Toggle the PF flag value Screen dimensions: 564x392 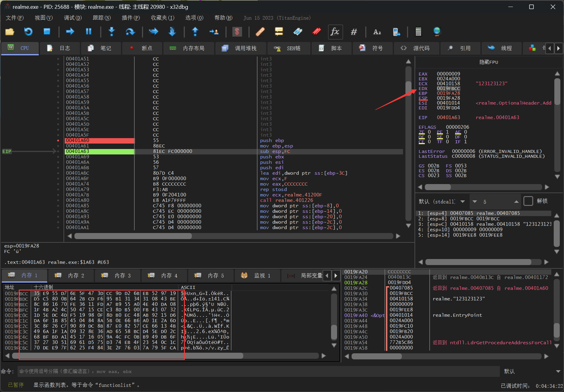pyautogui.click(x=448, y=132)
